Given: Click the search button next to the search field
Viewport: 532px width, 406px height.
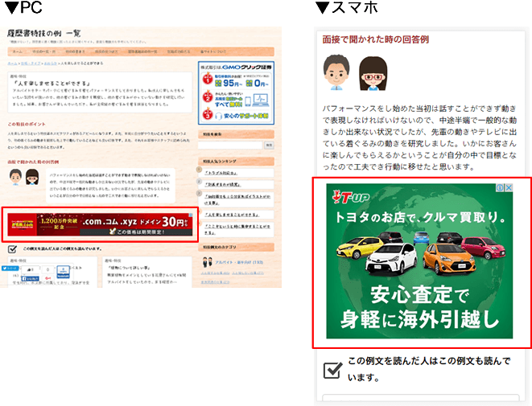Looking at the screenshot, I should [x=269, y=145].
